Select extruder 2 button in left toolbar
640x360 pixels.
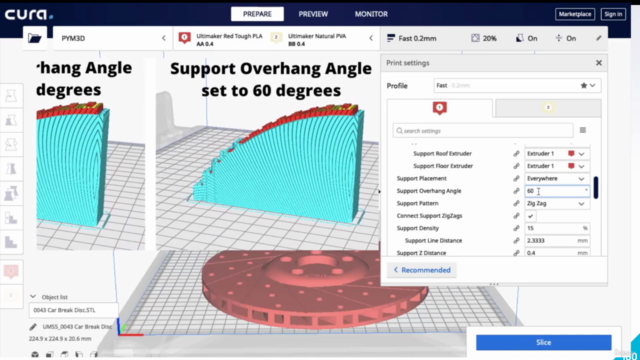[x=11, y=295]
